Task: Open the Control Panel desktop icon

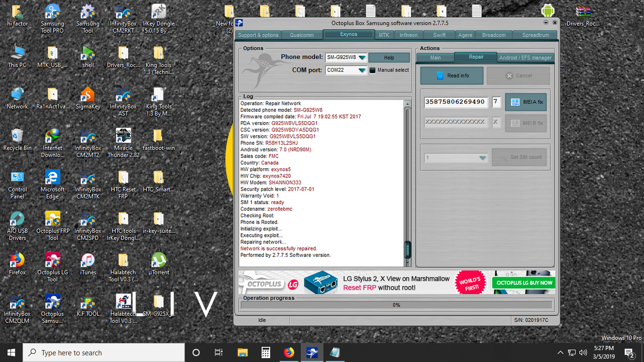Action: (17, 185)
